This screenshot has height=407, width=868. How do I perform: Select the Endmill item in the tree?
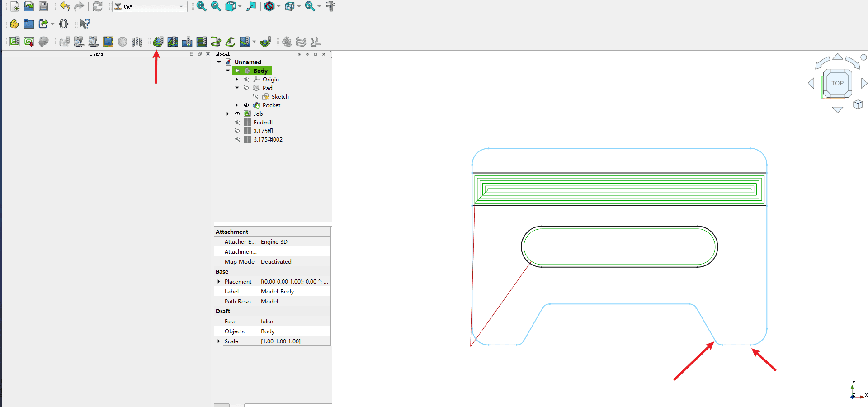[263, 123]
